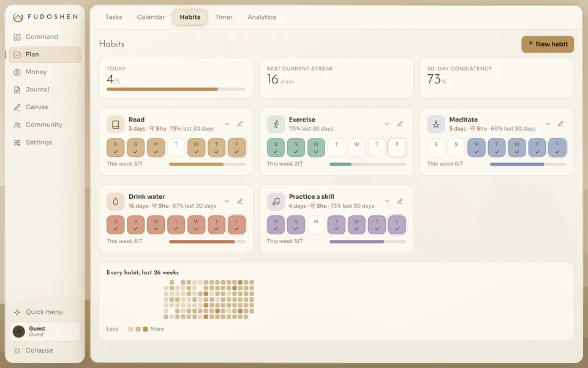This screenshot has width=588, height=368.
Task: Toggle Read habit Friday checkbox
Action: coord(236,148)
